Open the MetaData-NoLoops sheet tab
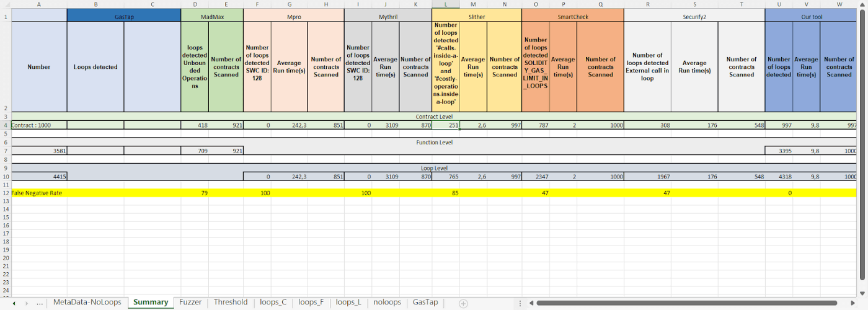The image size is (868, 310). tap(87, 303)
